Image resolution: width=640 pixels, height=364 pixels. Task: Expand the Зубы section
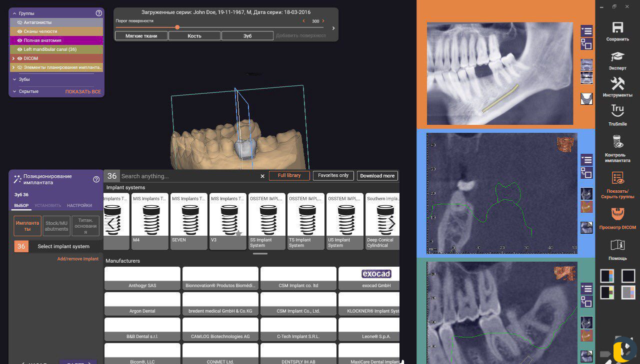14,79
